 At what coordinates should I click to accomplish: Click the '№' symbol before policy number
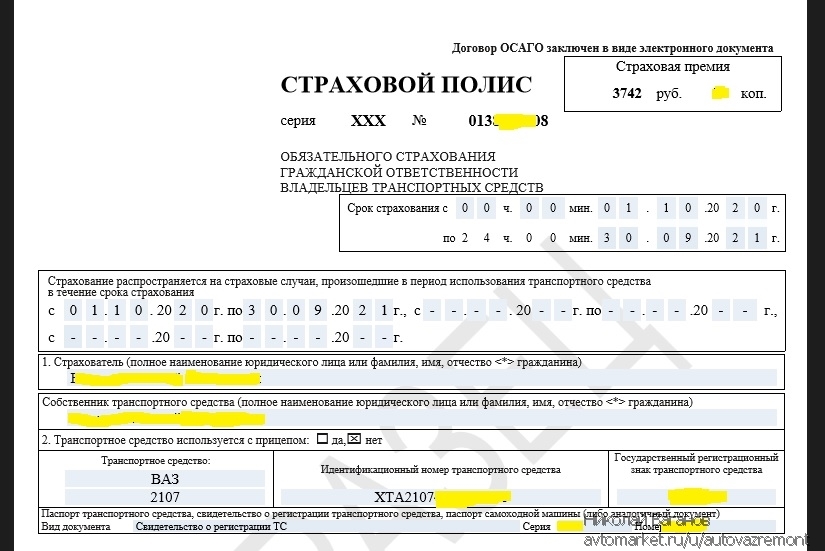(419, 121)
